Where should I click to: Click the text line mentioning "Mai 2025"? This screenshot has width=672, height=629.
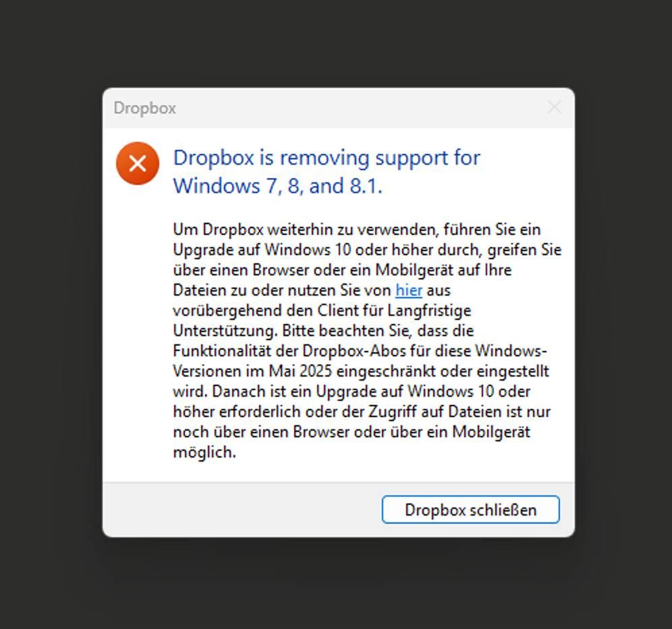[x=360, y=371]
